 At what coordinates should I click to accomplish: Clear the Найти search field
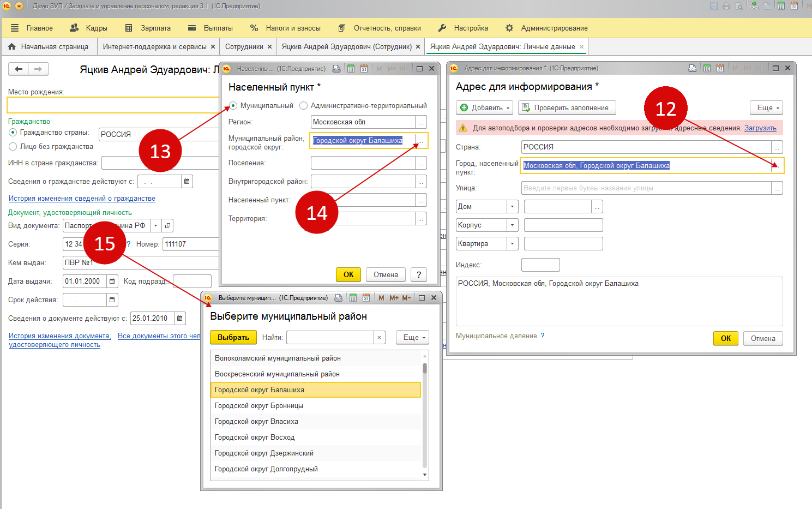[x=379, y=338]
